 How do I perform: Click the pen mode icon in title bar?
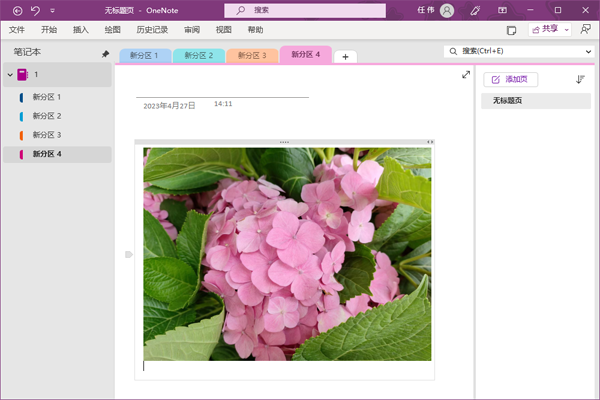pos(474,10)
